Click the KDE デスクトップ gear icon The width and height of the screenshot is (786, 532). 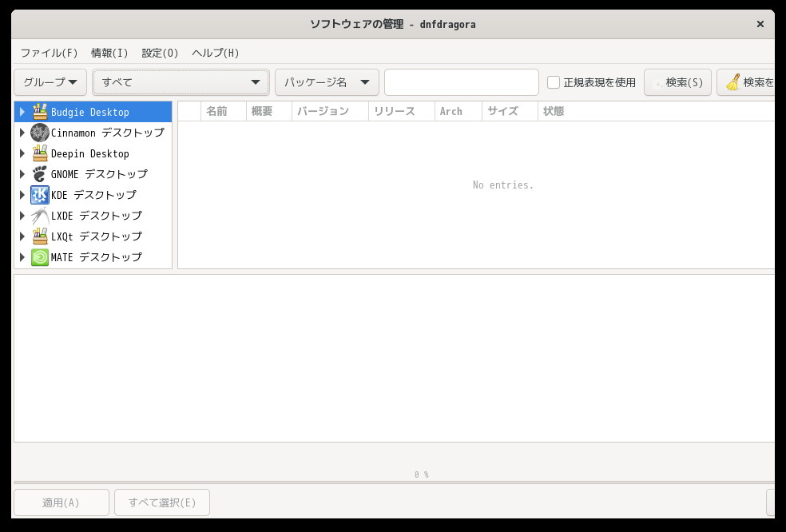[40, 195]
